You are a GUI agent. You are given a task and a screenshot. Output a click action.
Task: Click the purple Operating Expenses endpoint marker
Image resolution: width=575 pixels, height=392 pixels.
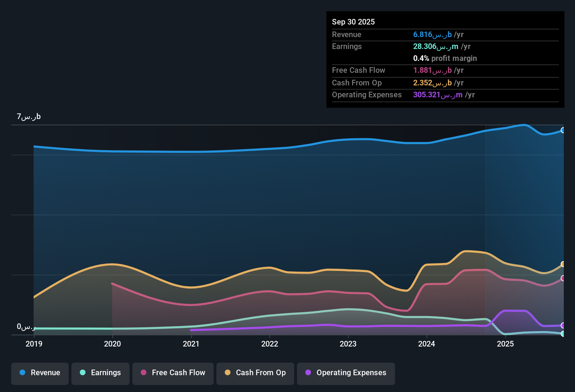point(563,325)
